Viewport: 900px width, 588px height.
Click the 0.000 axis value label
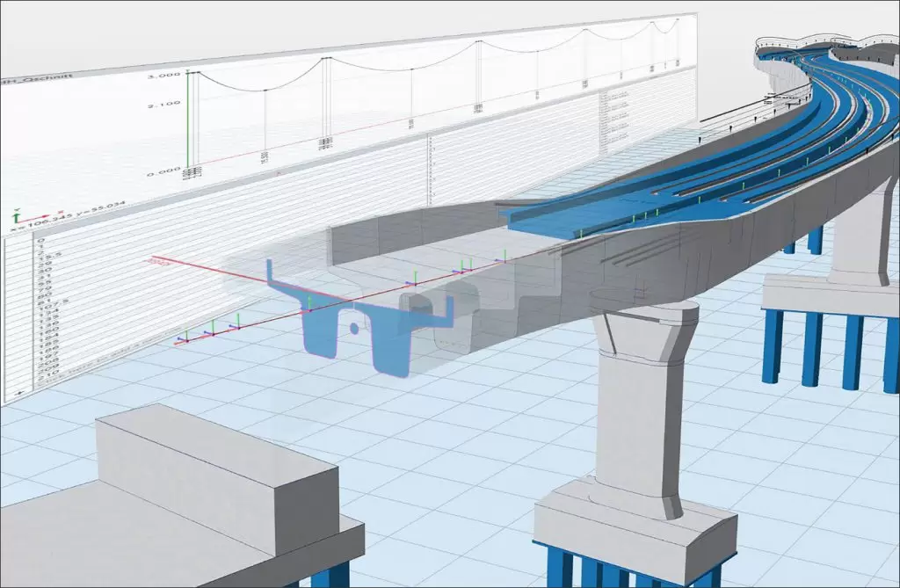[x=164, y=173]
